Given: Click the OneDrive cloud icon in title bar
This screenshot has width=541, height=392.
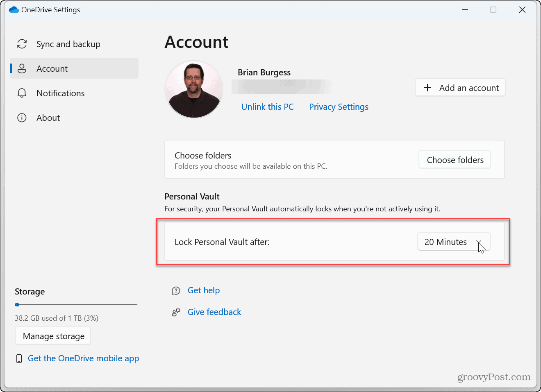Looking at the screenshot, I should (x=14, y=9).
